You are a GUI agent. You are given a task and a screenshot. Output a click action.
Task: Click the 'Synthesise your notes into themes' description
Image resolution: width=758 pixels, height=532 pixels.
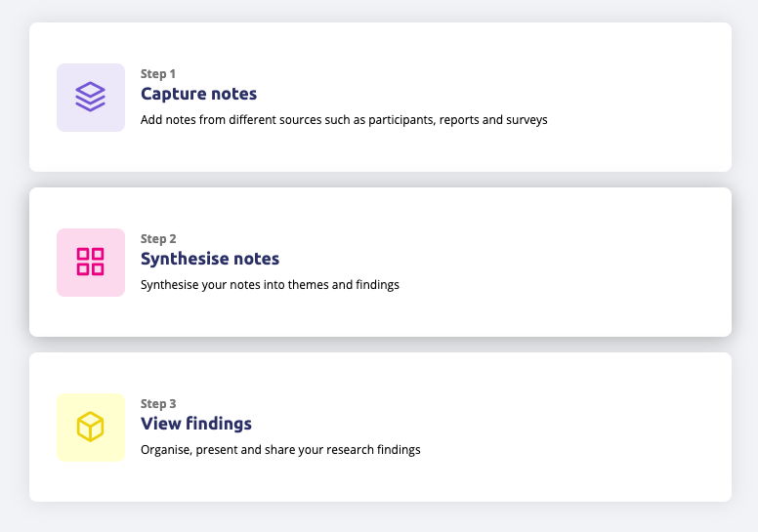pos(270,285)
